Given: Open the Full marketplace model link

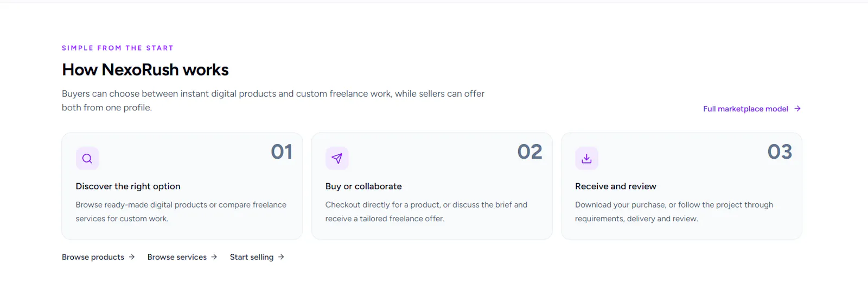Looking at the screenshot, I should [x=752, y=109].
